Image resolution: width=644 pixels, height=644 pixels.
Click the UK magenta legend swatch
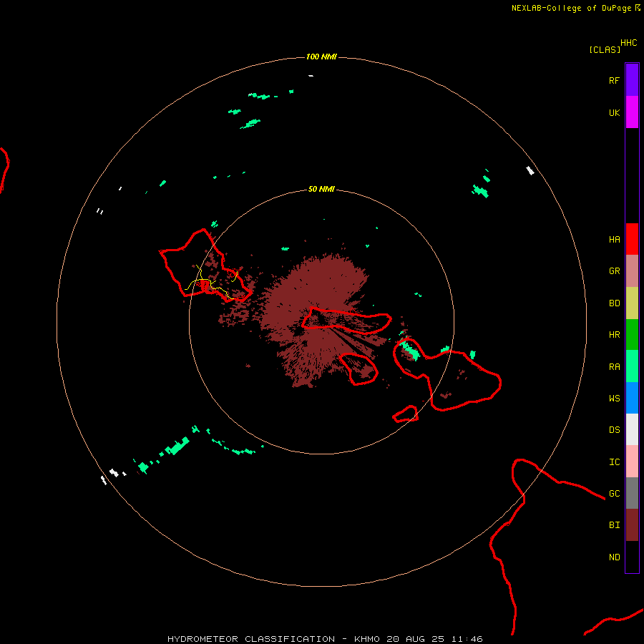tap(632, 112)
